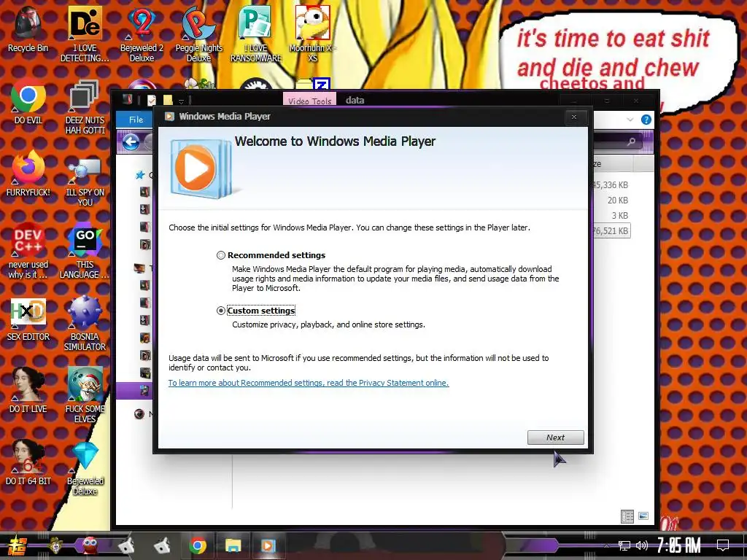The height and width of the screenshot is (560, 747).
Task: Click the Windows Media Player title bar icon
Action: tap(169, 116)
